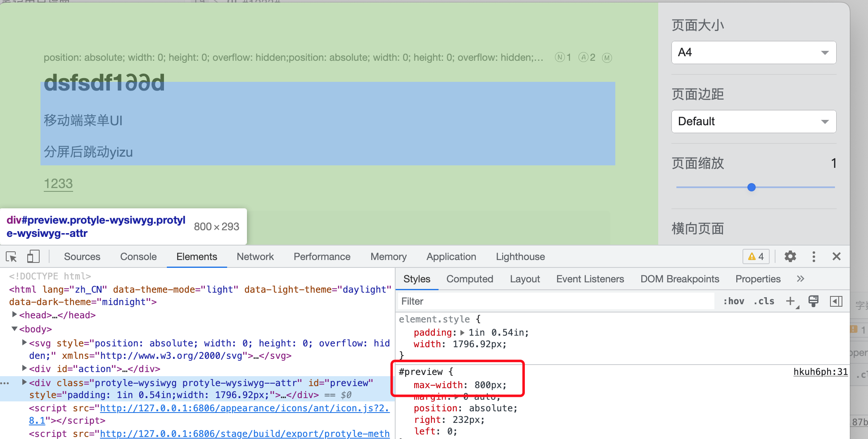
Task: Switch to the Computed styles tab
Action: click(x=470, y=279)
